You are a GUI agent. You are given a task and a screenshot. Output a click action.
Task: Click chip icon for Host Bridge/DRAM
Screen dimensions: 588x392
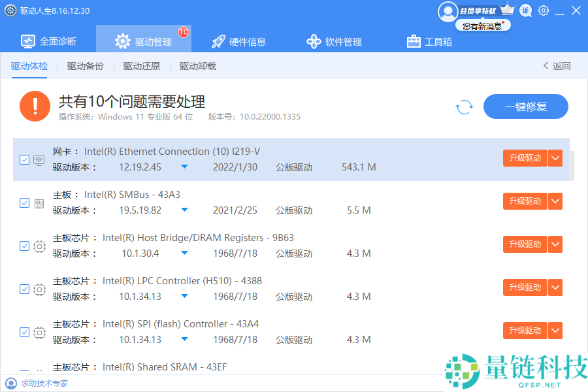point(39,246)
